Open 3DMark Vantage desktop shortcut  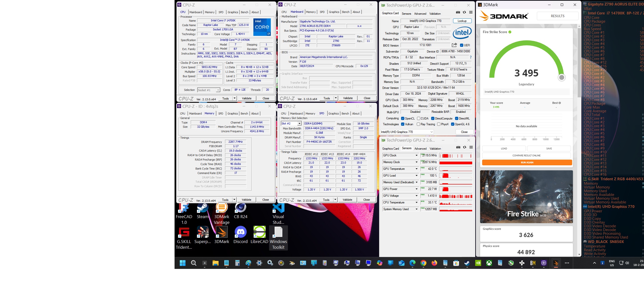point(222,214)
